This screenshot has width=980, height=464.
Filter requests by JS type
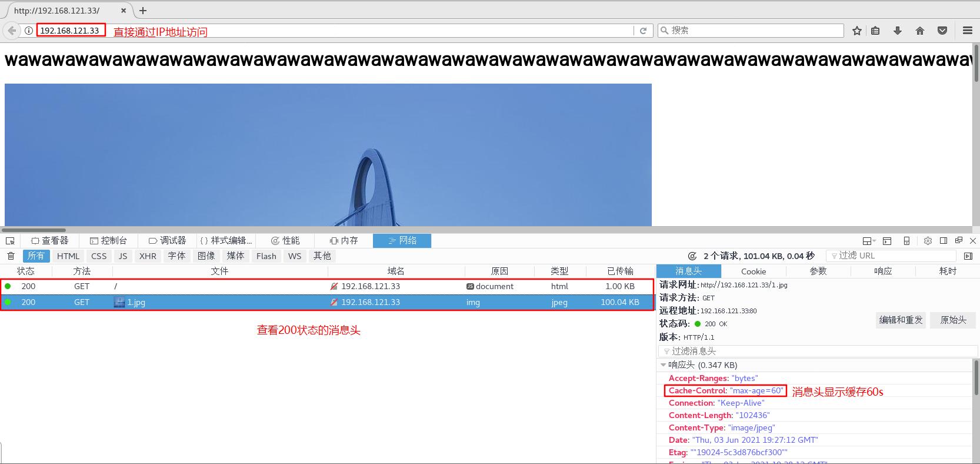point(123,256)
